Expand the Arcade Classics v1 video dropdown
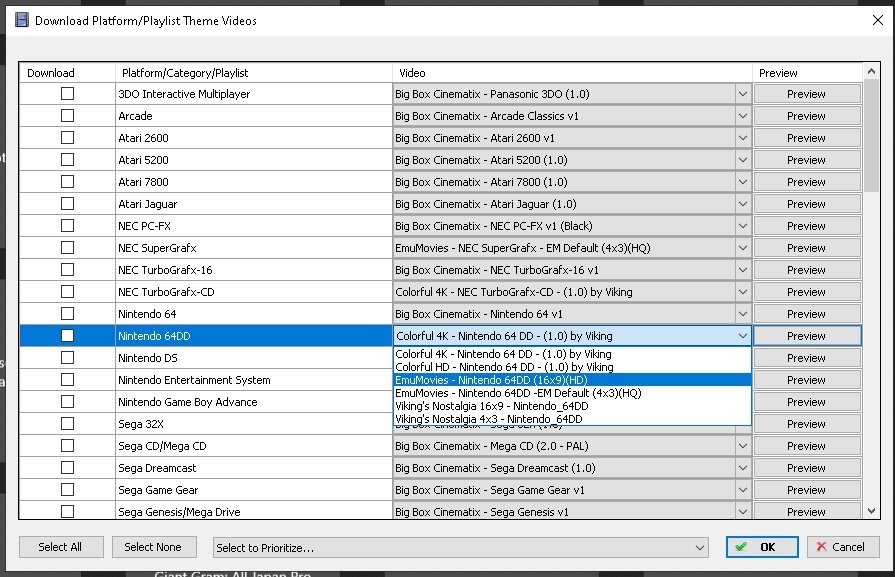This screenshot has height=577, width=895. point(743,116)
